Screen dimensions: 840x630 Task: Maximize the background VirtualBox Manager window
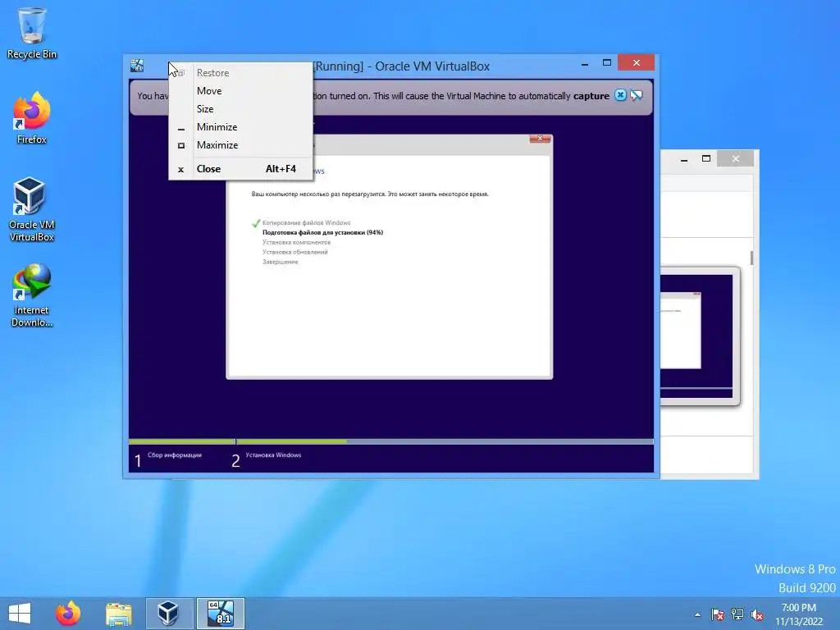[x=706, y=158]
